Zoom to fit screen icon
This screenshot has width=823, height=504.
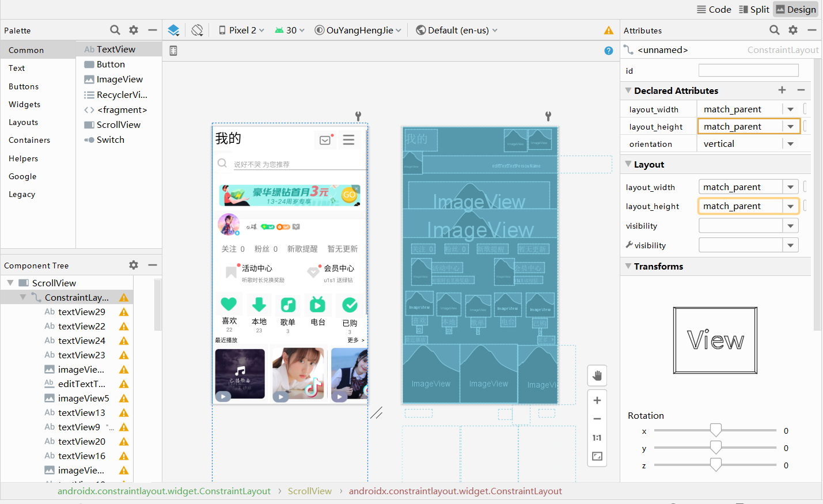click(x=597, y=456)
